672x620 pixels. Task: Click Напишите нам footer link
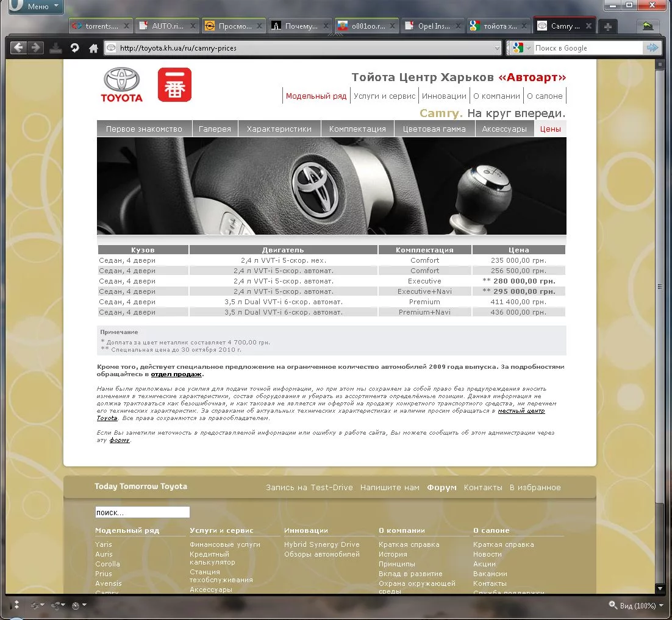click(390, 487)
